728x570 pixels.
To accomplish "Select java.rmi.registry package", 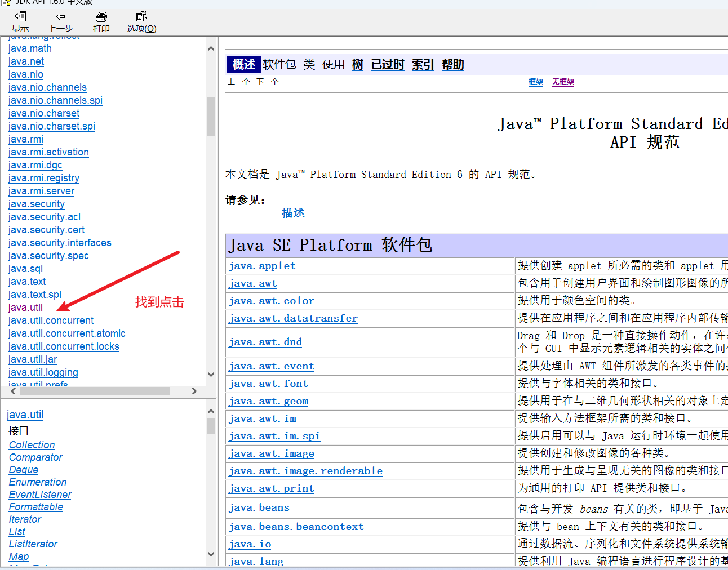I will tap(44, 178).
